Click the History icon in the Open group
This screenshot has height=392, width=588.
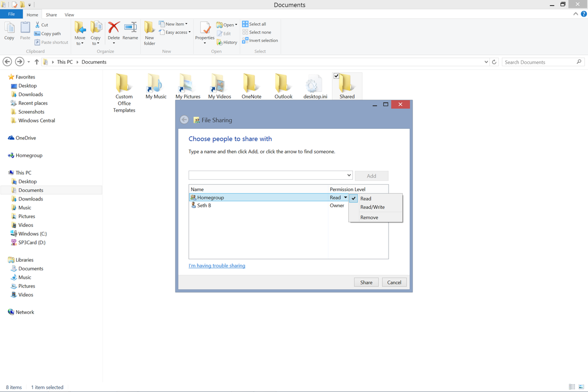click(x=227, y=42)
